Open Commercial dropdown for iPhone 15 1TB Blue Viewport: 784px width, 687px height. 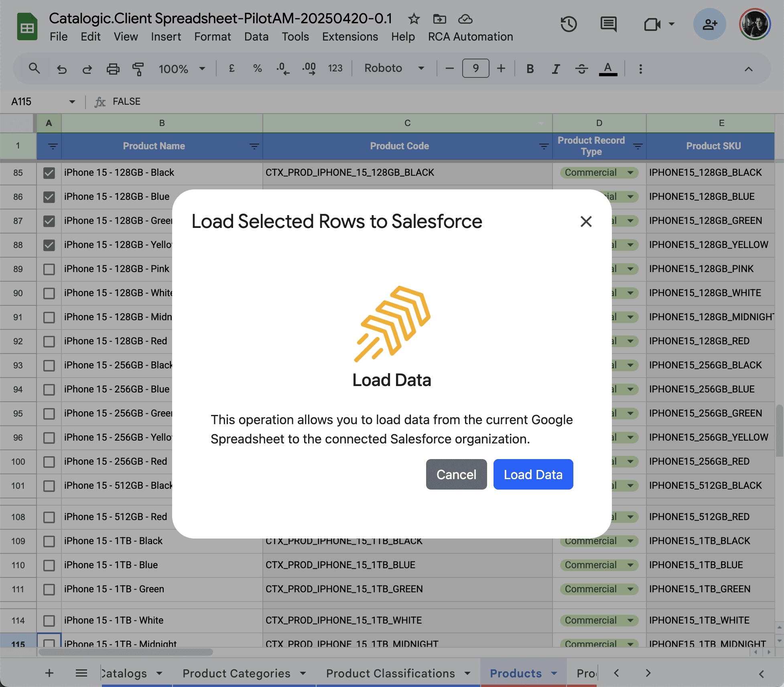pos(630,565)
